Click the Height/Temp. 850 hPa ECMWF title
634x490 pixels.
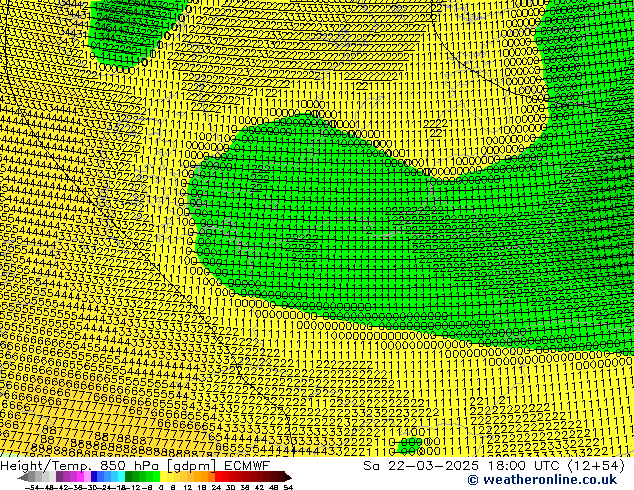135,466
